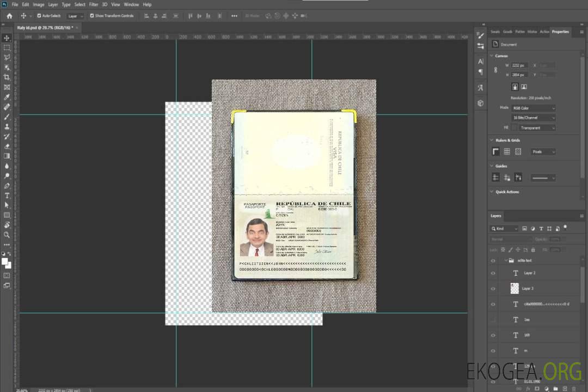
Task: Select the Layer 3 thumbnail
Action: (x=514, y=289)
